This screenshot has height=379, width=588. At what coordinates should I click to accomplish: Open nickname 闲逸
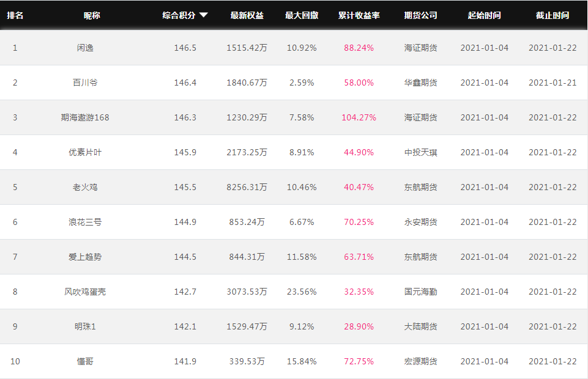(85, 48)
